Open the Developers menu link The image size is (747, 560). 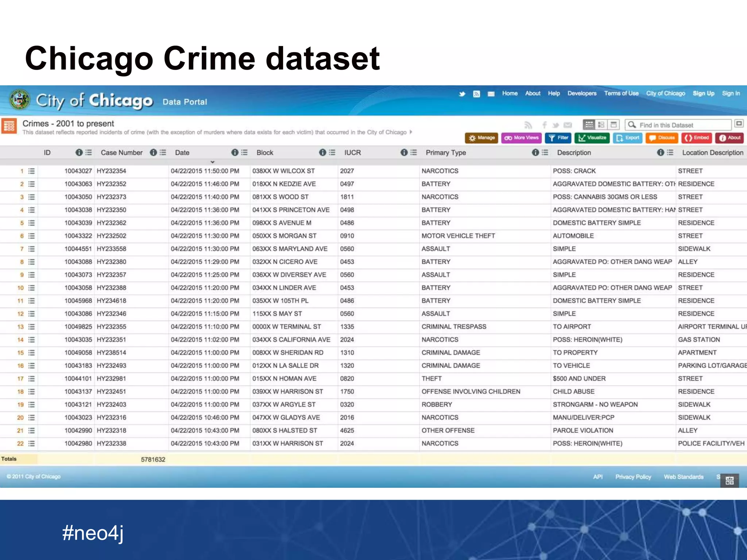(x=582, y=93)
